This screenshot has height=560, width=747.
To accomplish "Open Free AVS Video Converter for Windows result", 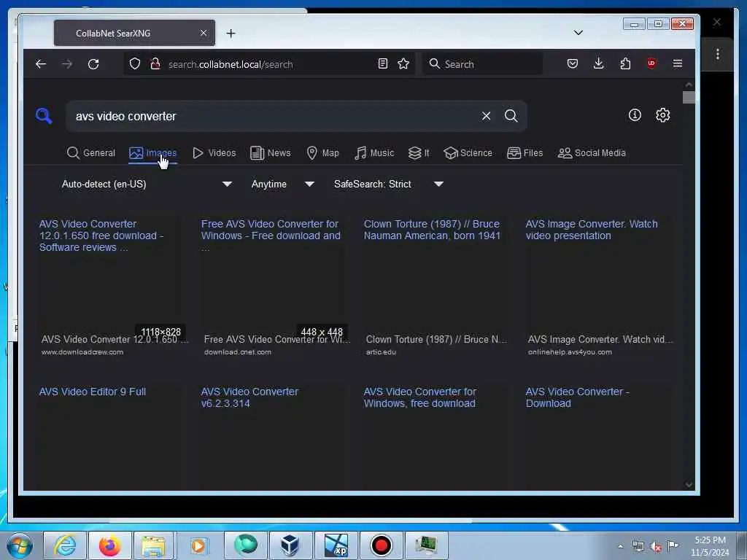I will coord(271,236).
